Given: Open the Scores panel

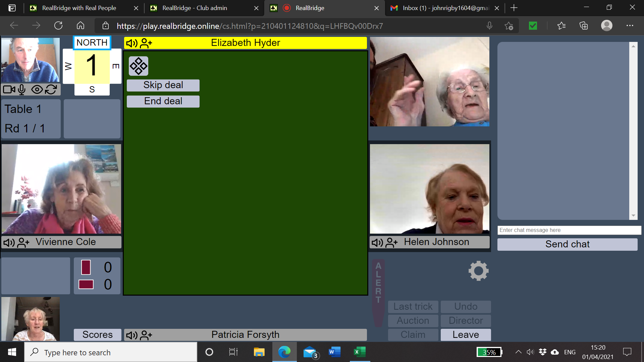Looking at the screenshot, I should click(97, 335).
